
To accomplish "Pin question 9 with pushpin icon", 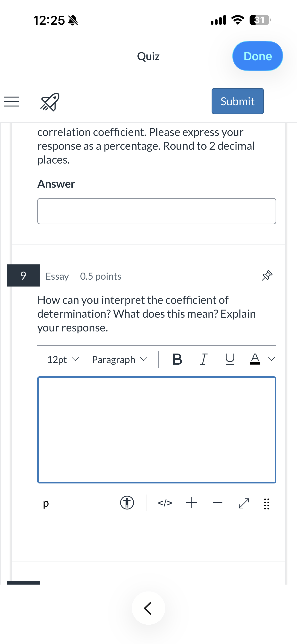I will point(267,275).
